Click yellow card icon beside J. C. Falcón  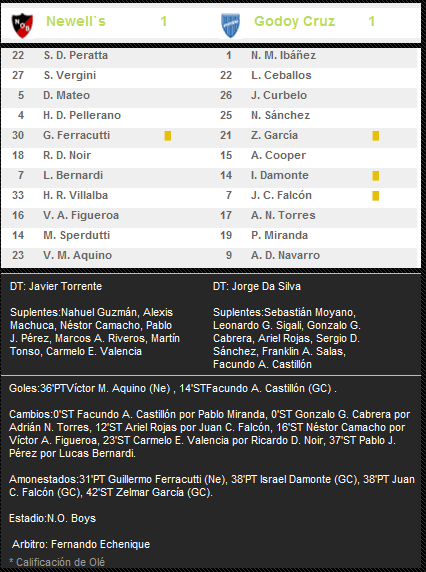tap(376, 196)
